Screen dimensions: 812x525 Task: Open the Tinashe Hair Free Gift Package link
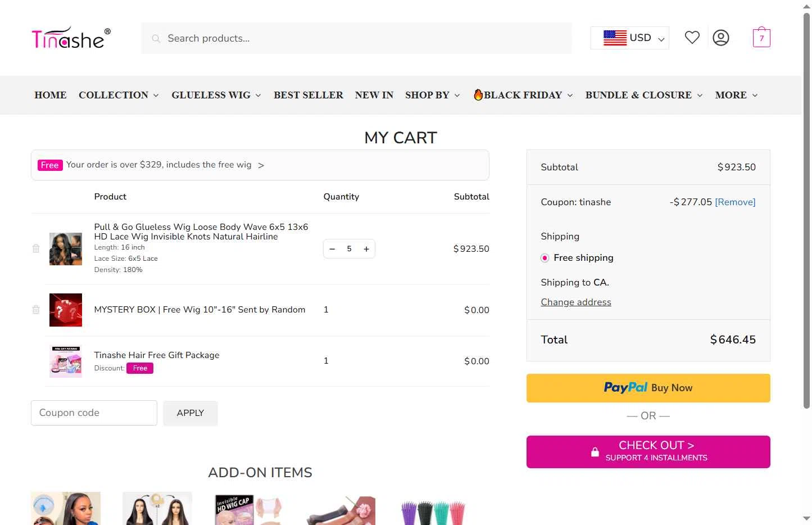pos(157,355)
